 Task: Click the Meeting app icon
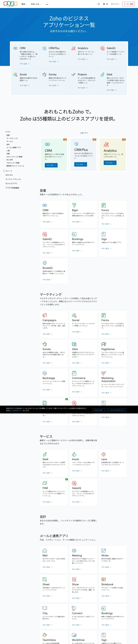[74, 551]
